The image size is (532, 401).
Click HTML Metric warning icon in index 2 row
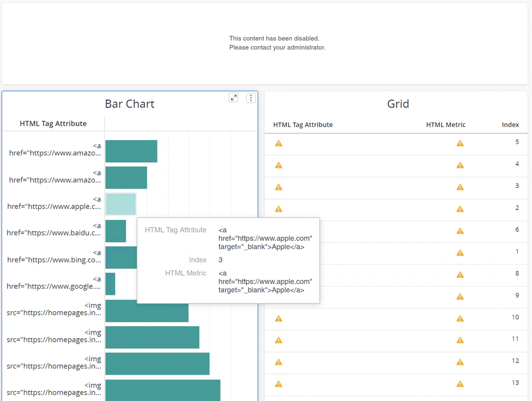click(460, 209)
